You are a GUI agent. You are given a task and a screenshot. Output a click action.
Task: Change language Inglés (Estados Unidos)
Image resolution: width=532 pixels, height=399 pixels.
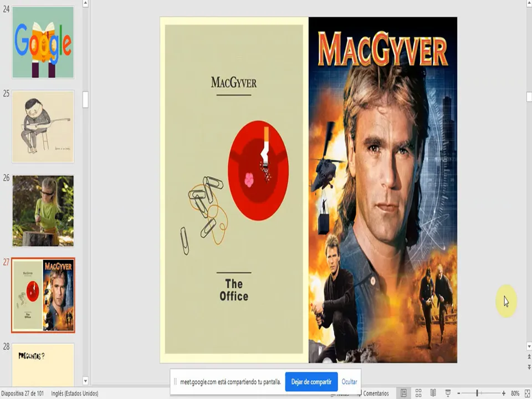point(75,393)
